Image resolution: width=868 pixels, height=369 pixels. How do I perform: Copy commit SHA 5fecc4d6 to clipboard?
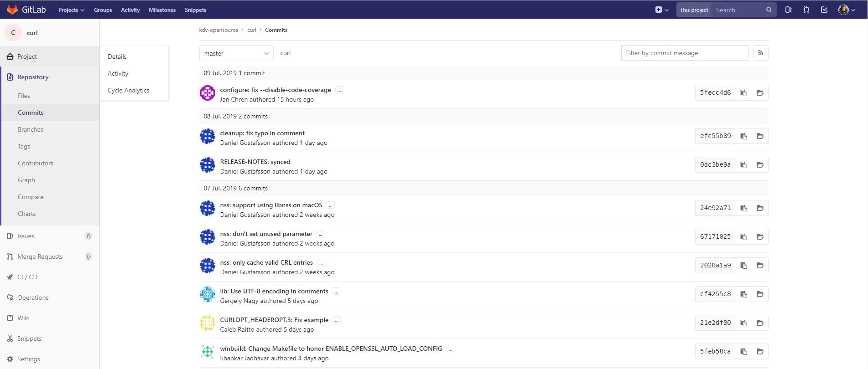pos(743,92)
